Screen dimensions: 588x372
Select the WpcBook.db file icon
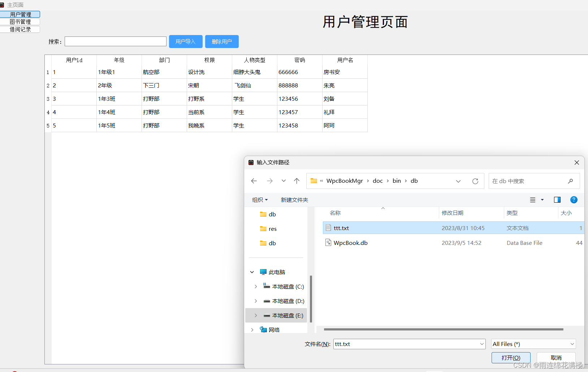(328, 242)
